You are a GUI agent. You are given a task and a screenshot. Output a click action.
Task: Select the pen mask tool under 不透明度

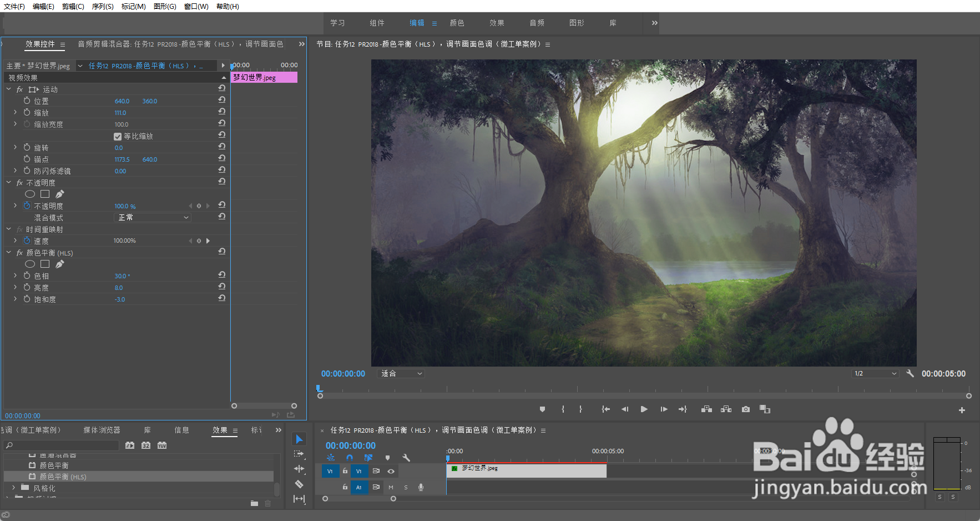click(60, 194)
